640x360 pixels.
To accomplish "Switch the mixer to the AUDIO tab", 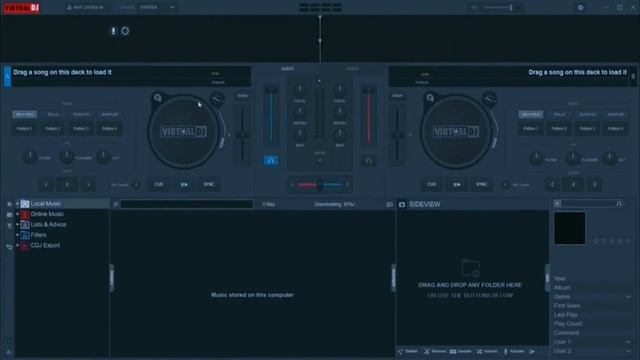I will tap(288, 69).
